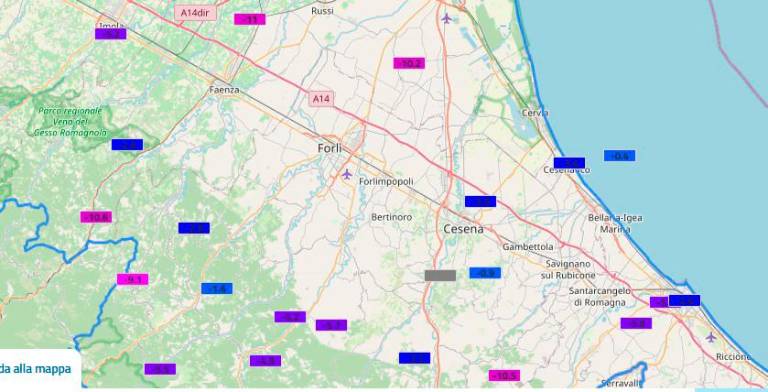Screen dimensions: 768x392
Task: Click the Parco regionale Vena del Gesso label
Action: pos(70,122)
